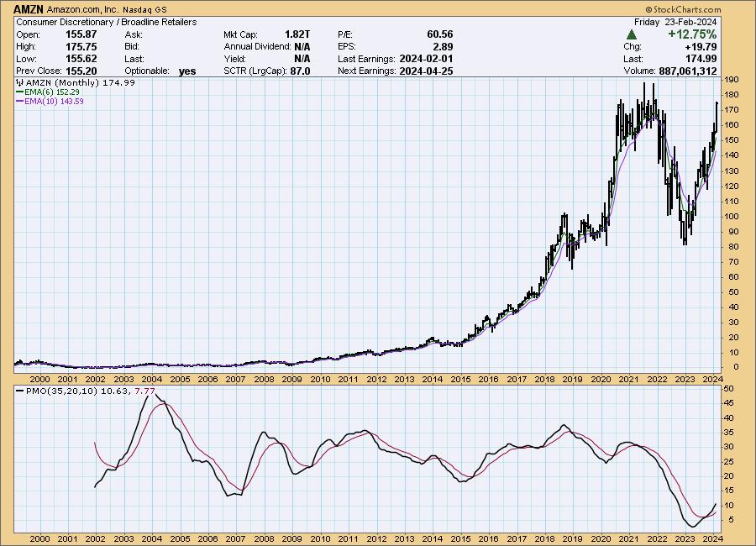This screenshot has height=546, width=756.
Task: Click the PMO(35,20,10) indicator label
Action: pos(61,391)
